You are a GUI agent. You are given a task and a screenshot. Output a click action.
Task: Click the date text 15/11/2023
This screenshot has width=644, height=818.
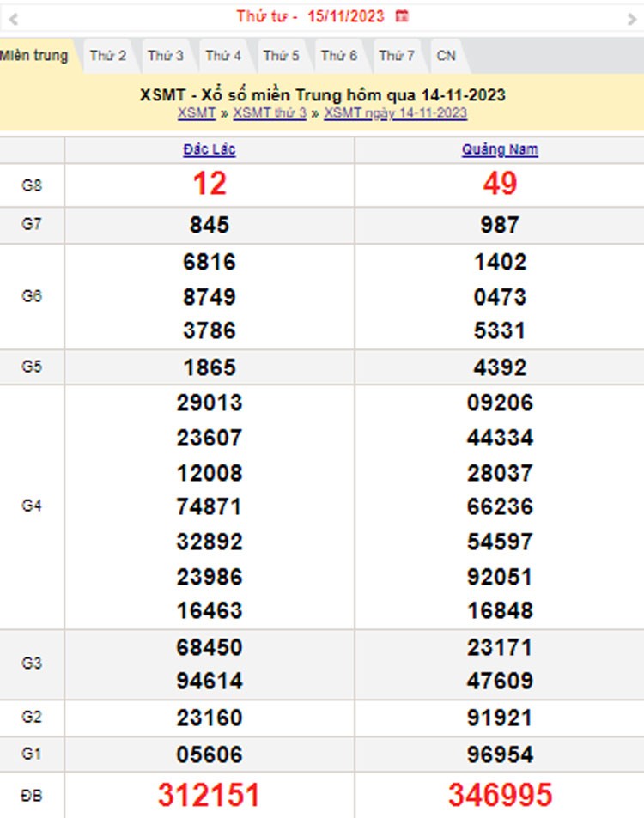346,16
